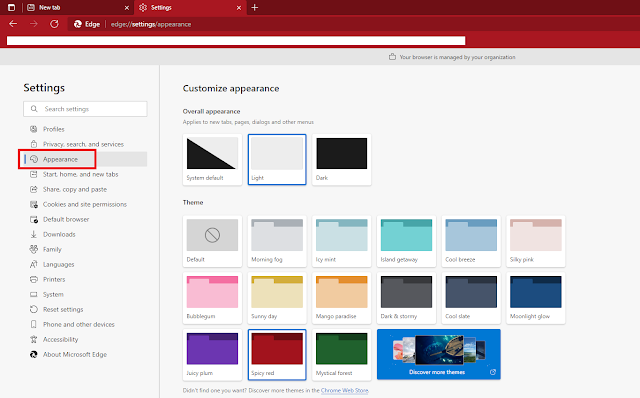Click the search magnifier icon in settings
This screenshot has width=640, height=398.
[34, 109]
